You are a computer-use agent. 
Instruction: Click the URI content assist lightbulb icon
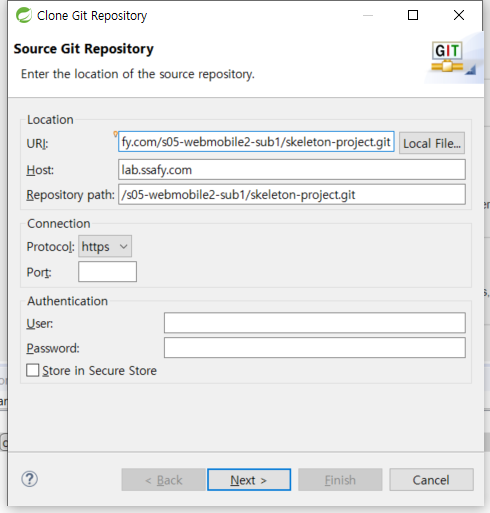(x=115, y=134)
